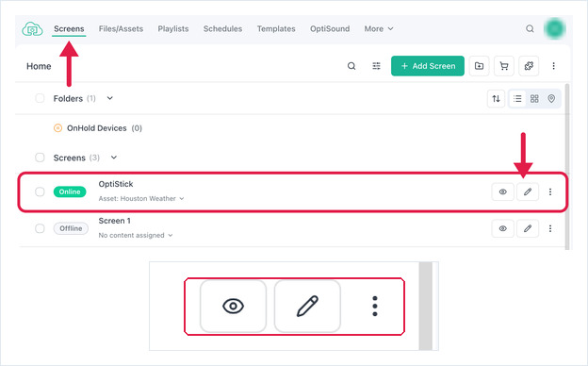Go to Files/Assets tab
Image resolution: width=588 pixels, height=366 pixels.
pos(121,29)
